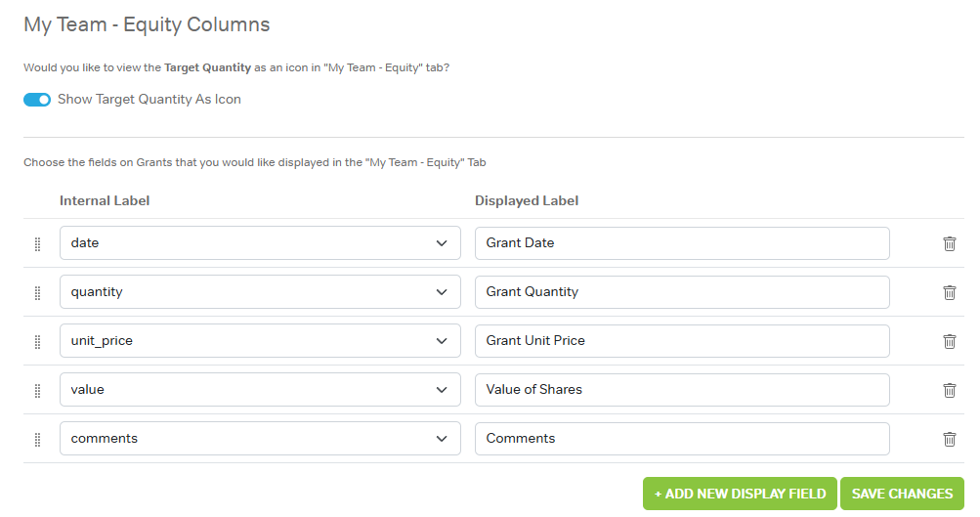Click trash icon for Grant Unit Price
This screenshot has height=517, width=980.
pos(949,341)
